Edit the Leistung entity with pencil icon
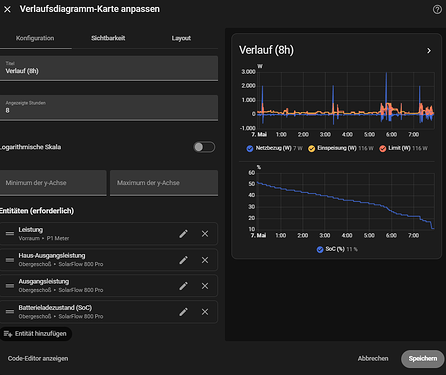 pos(183,234)
